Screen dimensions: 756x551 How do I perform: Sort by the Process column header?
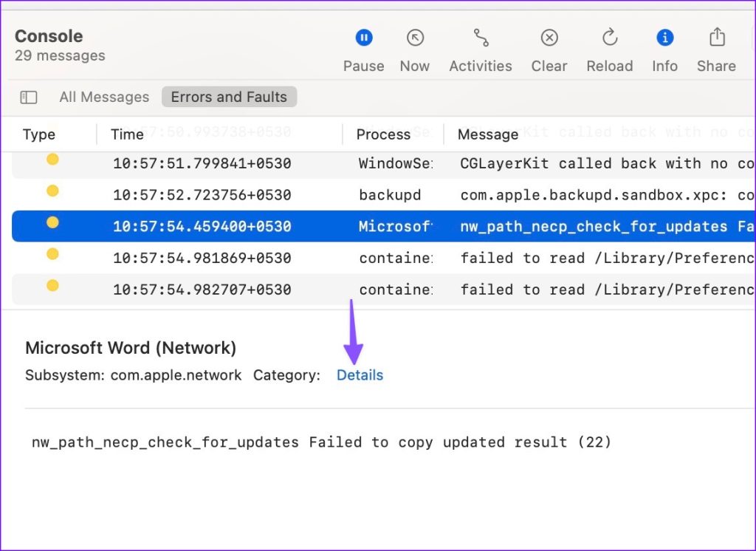coord(383,134)
